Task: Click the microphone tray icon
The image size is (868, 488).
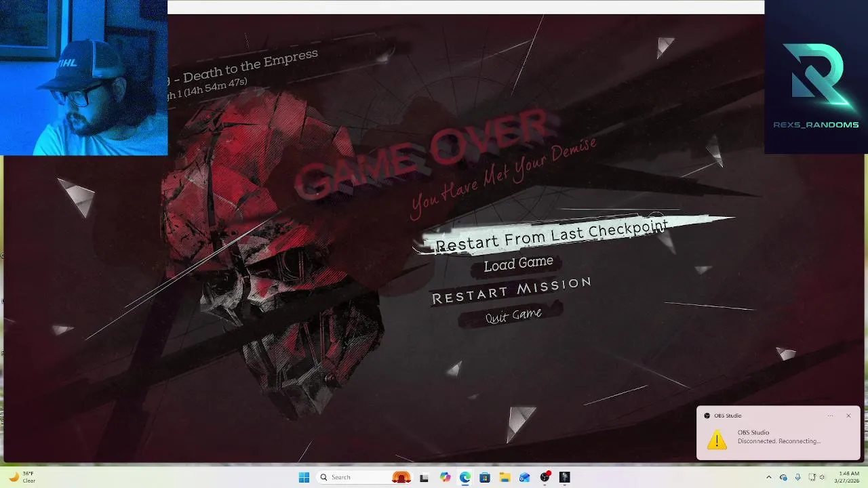Action: pyautogui.click(x=797, y=477)
